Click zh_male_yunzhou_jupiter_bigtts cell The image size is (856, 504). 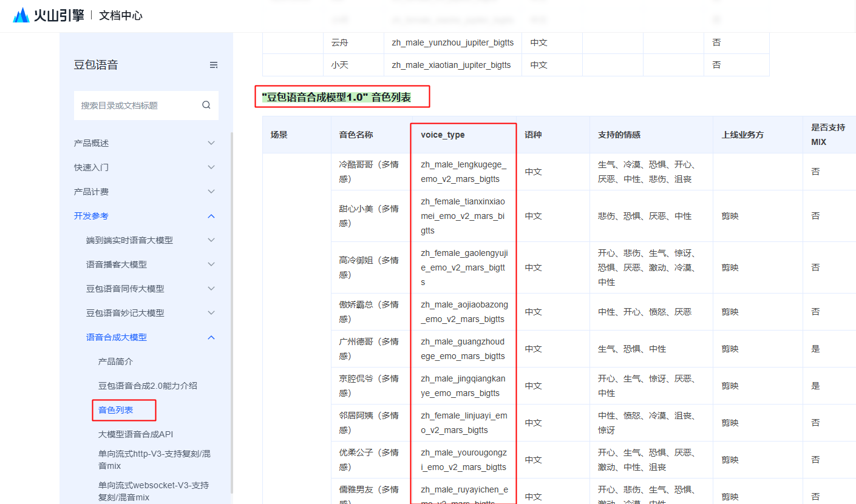(x=453, y=43)
